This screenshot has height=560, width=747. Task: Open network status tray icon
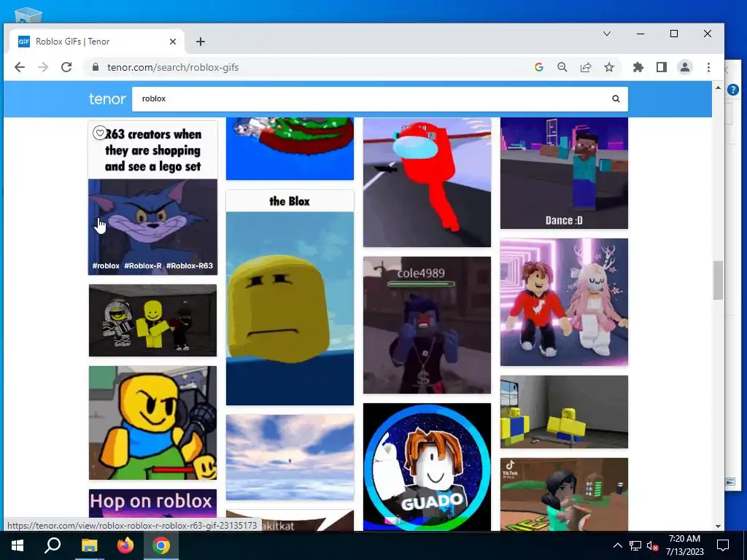(635, 545)
